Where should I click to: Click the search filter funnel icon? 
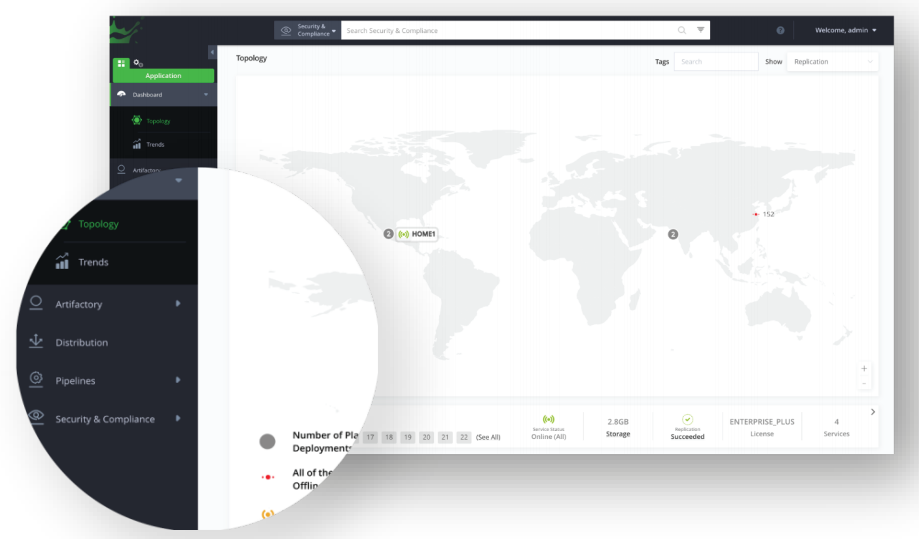(x=700, y=30)
